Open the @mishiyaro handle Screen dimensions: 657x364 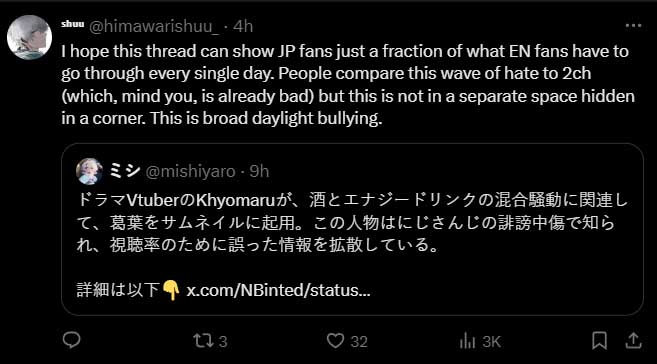[x=190, y=171]
